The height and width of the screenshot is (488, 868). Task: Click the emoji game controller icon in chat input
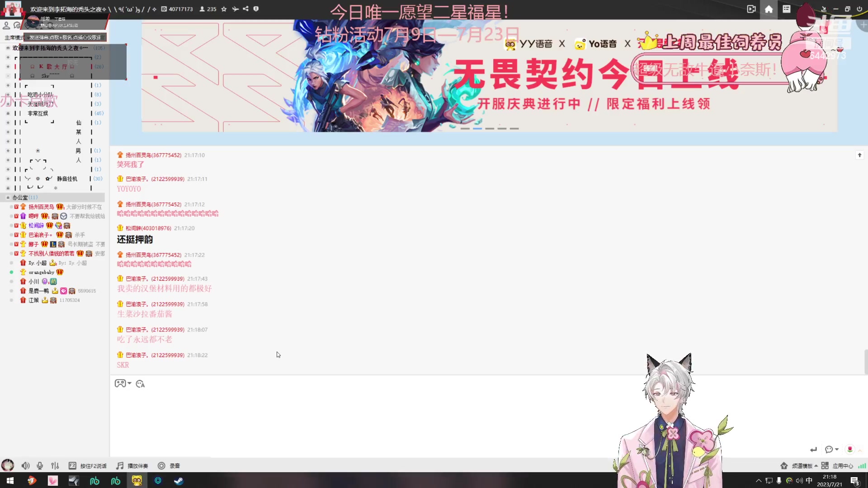[x=120, y=384]
